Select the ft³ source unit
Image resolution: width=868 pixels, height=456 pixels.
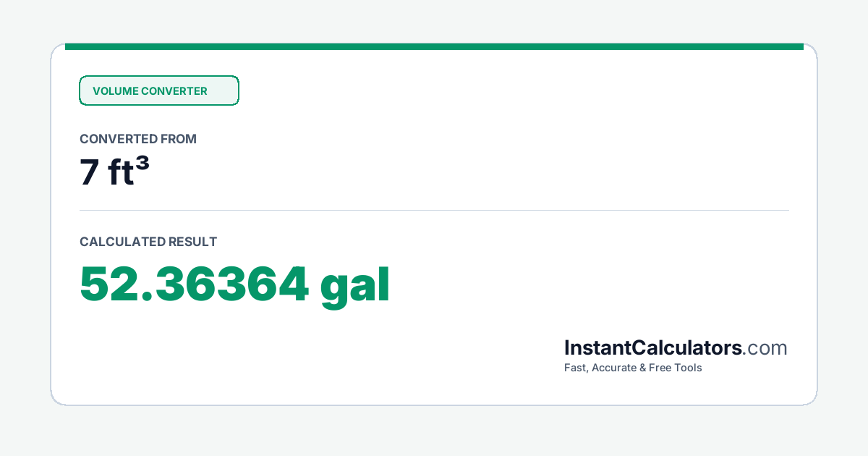[129, 173]
